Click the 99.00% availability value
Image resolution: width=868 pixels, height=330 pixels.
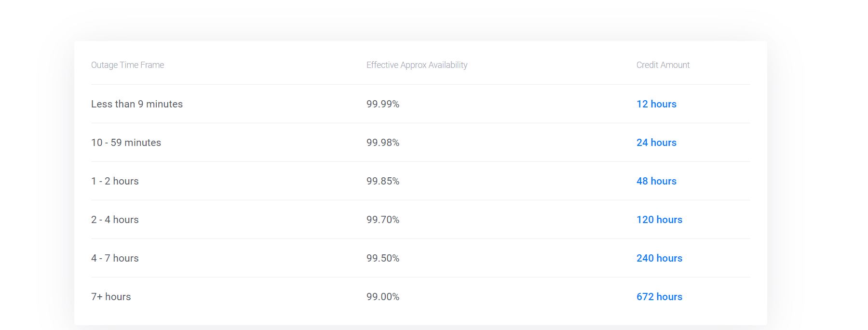click(383, 297)
